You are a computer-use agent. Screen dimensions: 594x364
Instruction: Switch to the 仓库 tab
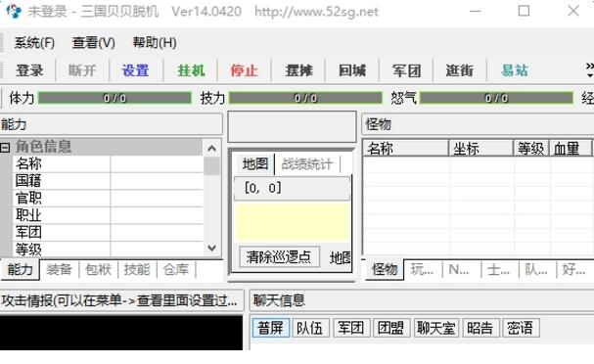click(x=176, y=270)
